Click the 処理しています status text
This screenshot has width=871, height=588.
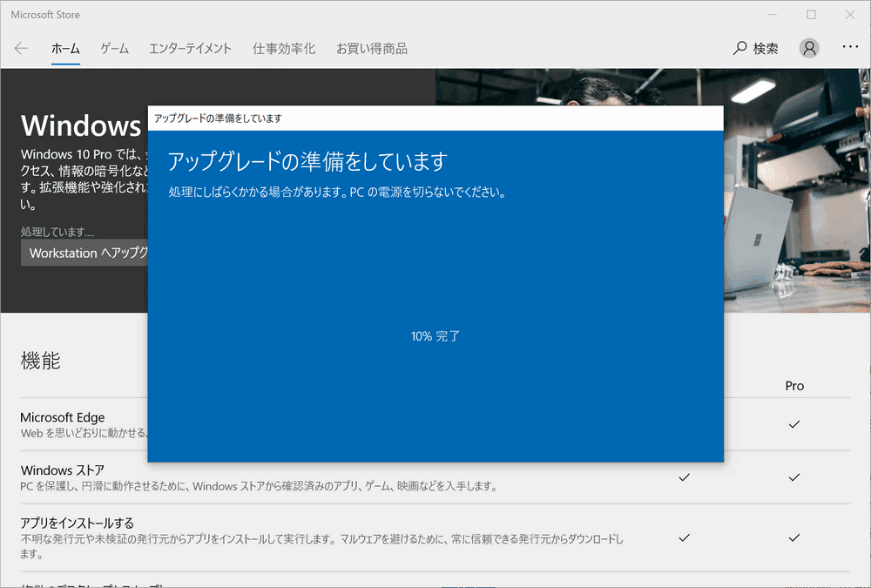click(57, 232)
